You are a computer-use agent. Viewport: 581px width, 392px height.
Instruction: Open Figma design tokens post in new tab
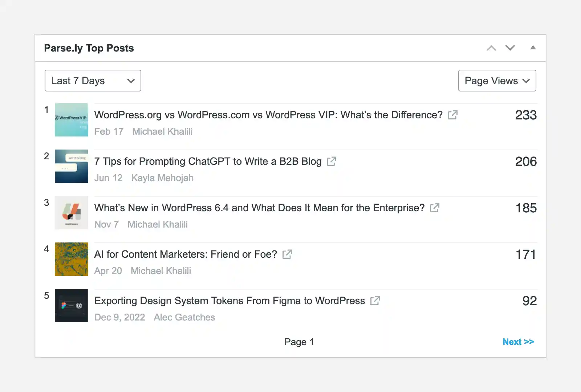point(375,301)
